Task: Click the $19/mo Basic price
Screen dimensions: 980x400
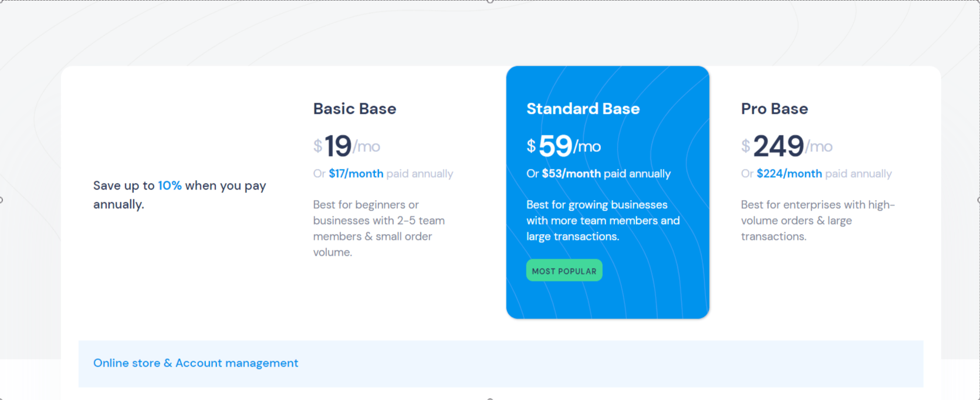Action: [x=346, y=146]
